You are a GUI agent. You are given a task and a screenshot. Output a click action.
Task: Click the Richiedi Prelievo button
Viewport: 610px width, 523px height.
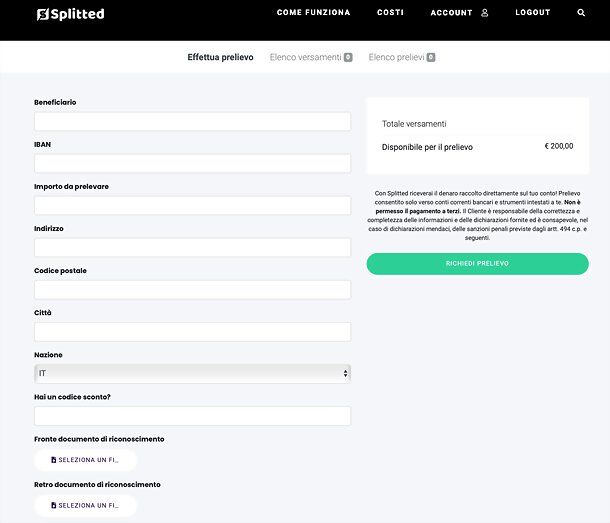click(x=477, y=264)
